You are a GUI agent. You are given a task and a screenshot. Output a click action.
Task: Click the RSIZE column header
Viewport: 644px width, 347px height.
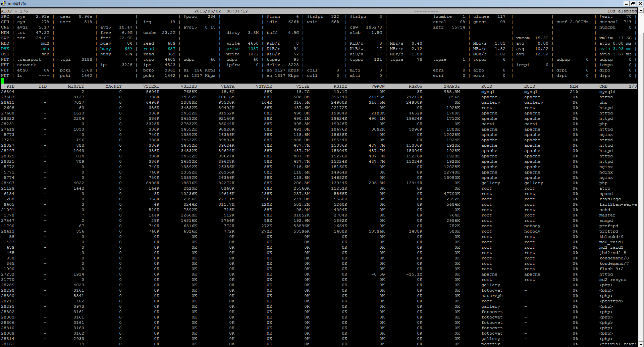340,86
